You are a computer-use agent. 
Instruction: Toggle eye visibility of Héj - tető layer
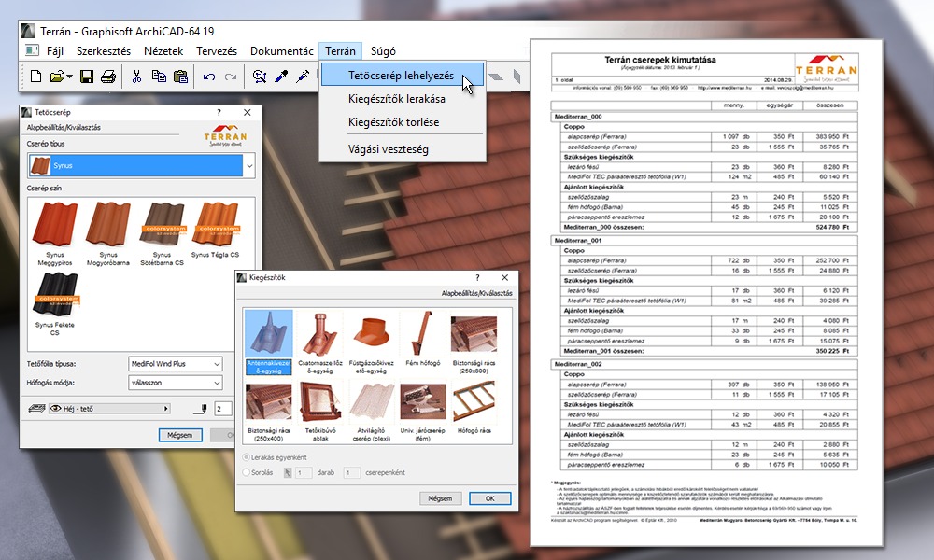tap(56, 408)
